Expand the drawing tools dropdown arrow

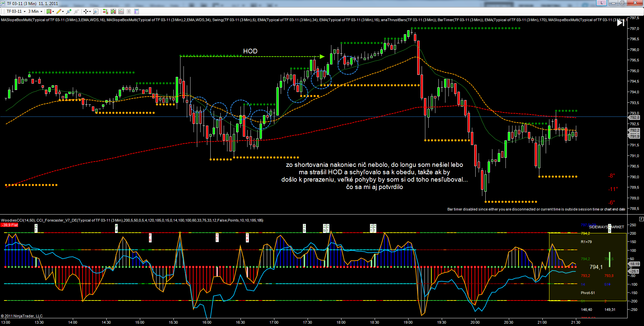click(63, 11)
